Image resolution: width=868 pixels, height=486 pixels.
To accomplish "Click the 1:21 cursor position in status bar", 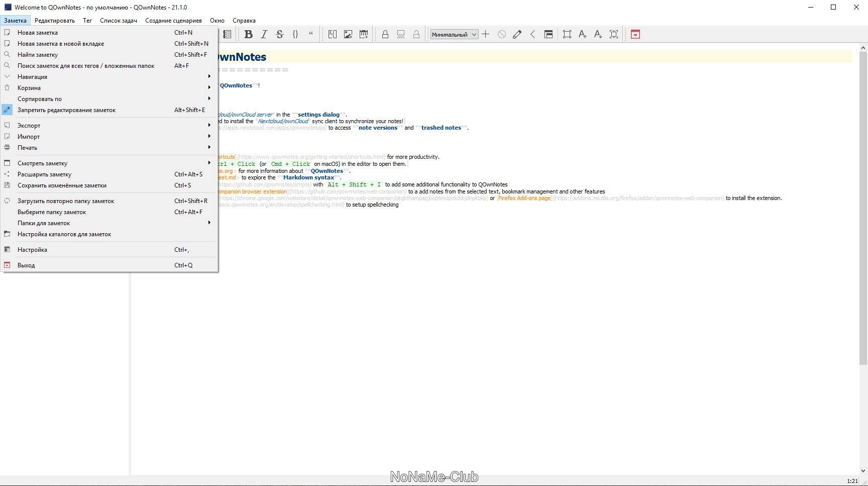I will click(852, 481).
